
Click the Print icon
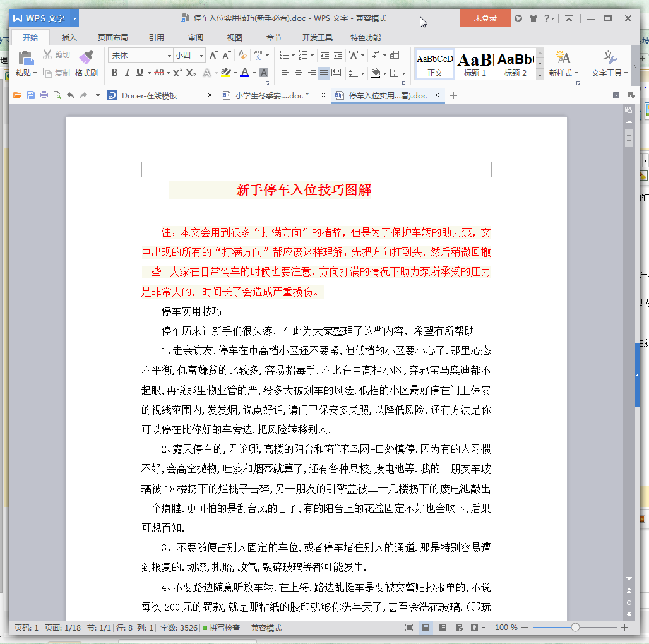click(x=44, y=95)
